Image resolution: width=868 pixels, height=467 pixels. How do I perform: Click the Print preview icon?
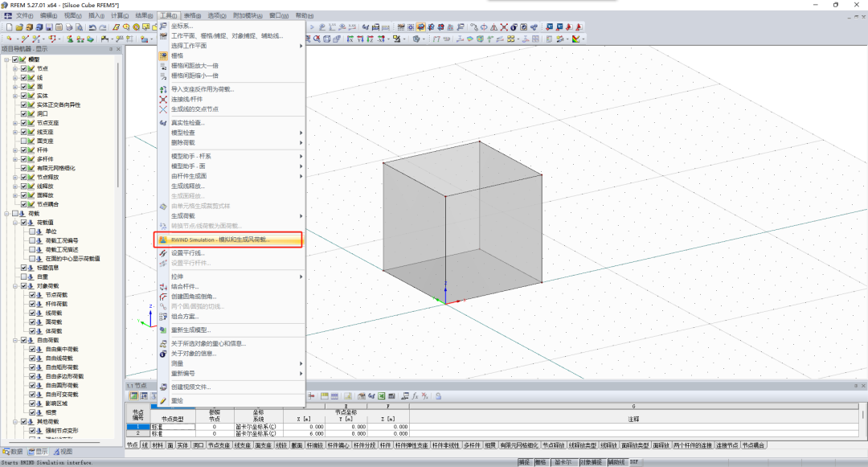(x=79, y=27)
